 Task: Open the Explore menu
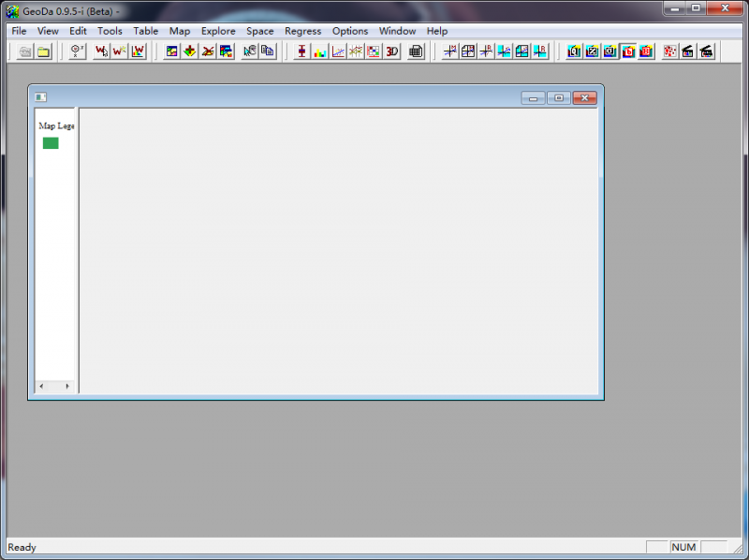pos(218,31)
